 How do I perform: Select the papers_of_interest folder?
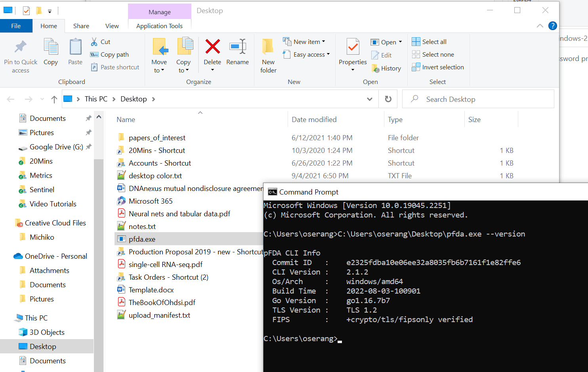(x=157, y=138)
